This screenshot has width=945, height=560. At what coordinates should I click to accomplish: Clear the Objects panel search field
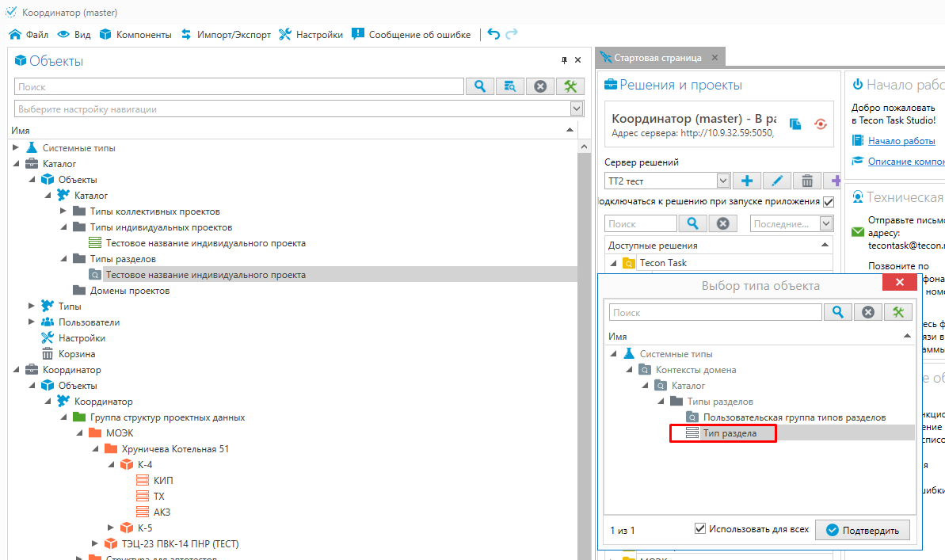pos(540,86)
